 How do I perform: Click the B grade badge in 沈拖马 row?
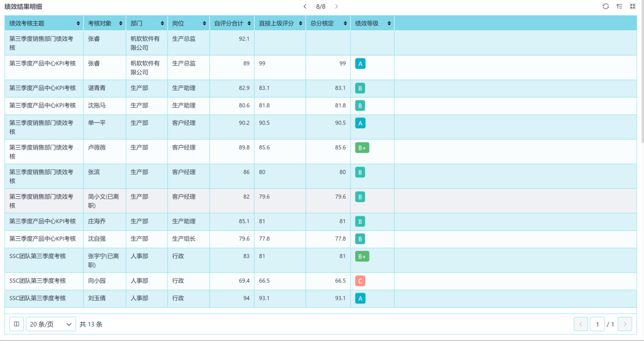click(360, 106)
